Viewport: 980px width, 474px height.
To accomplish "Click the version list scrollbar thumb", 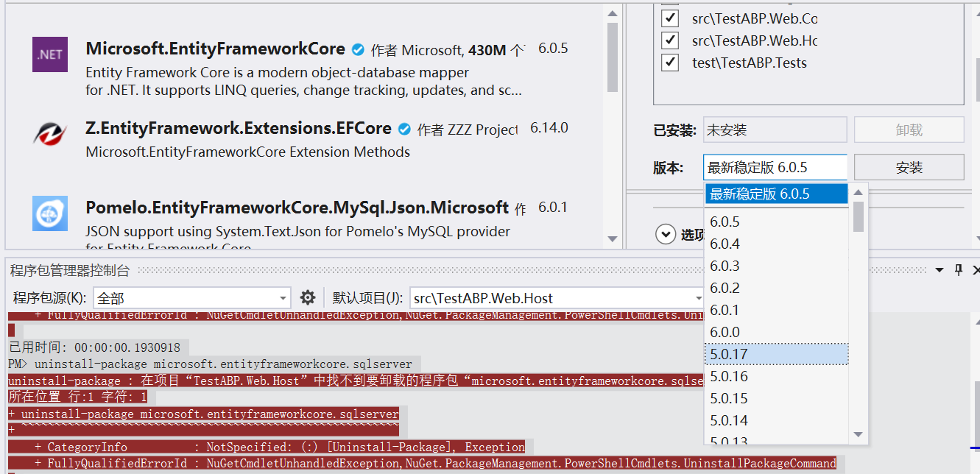I will pyautogui.click(x=859, y=216).
